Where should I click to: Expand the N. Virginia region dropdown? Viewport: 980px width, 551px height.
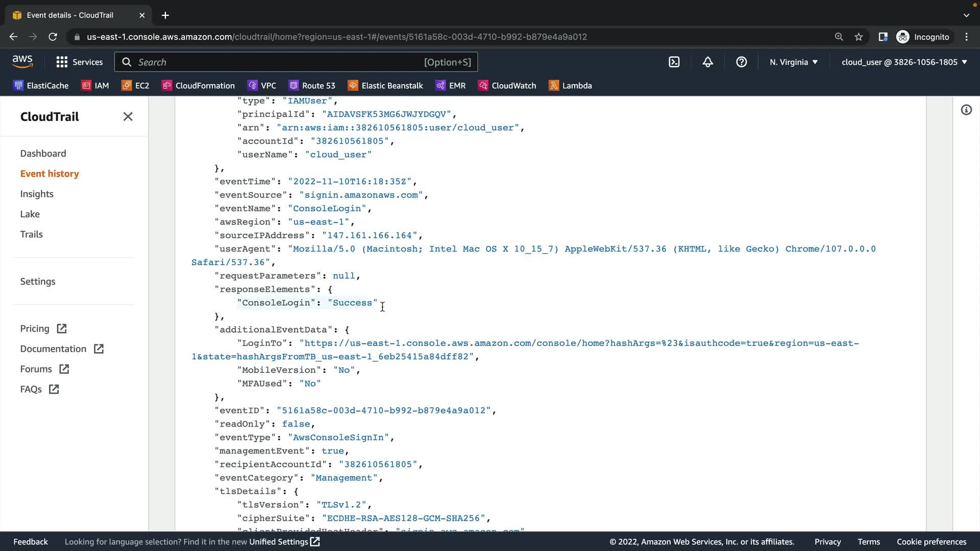click(793, 62)
